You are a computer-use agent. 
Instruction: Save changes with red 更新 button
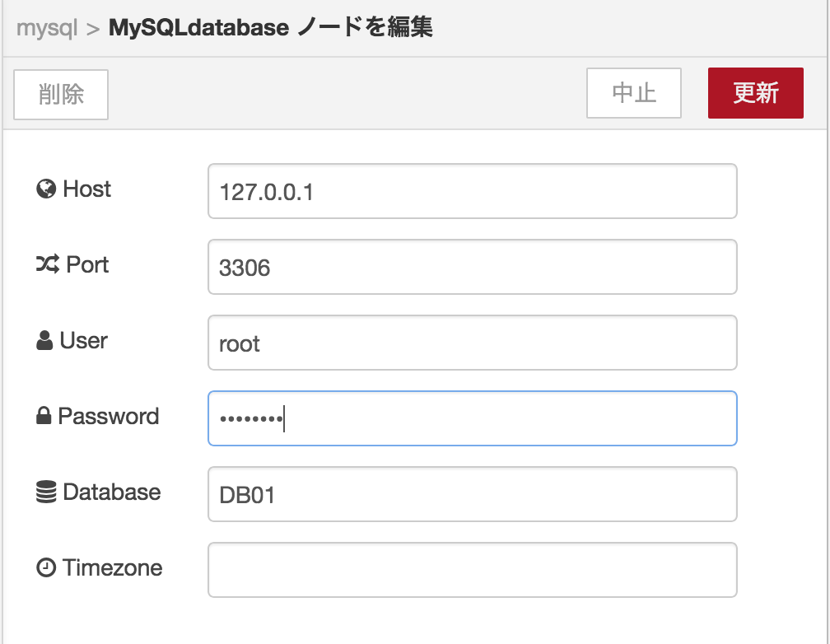pyautogui.click(x=755, y=93)
